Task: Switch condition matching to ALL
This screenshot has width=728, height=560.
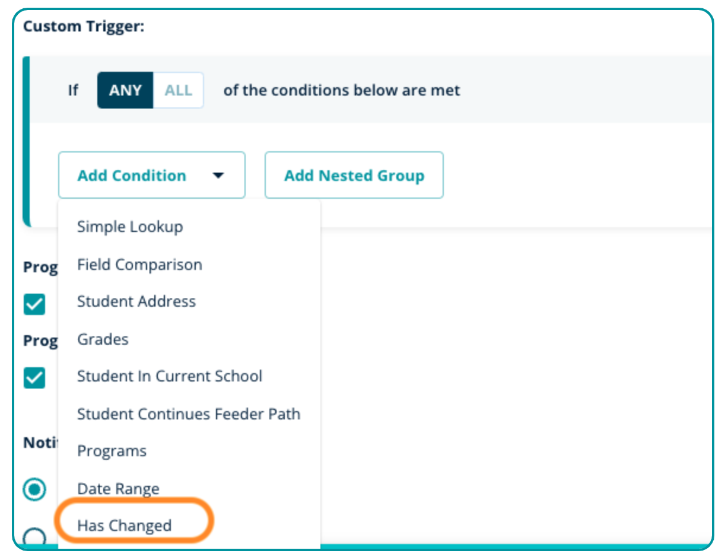Action: coord(178,90)
